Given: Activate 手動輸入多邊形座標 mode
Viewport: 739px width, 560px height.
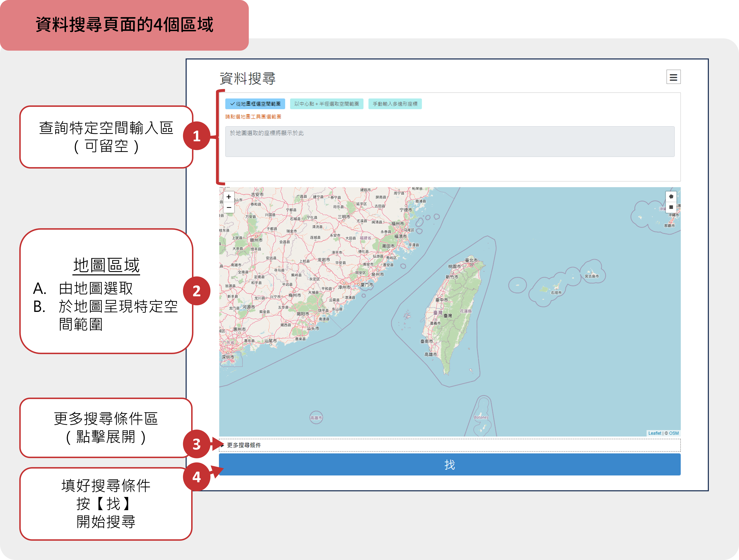Looking at the screenshot, I should (x=396, y=104).
